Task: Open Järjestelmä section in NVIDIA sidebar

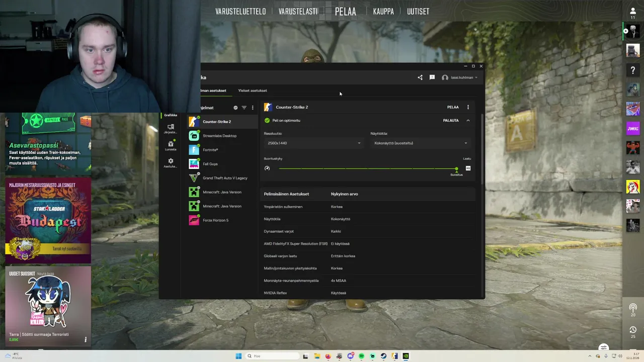Action: click(171, 129)
